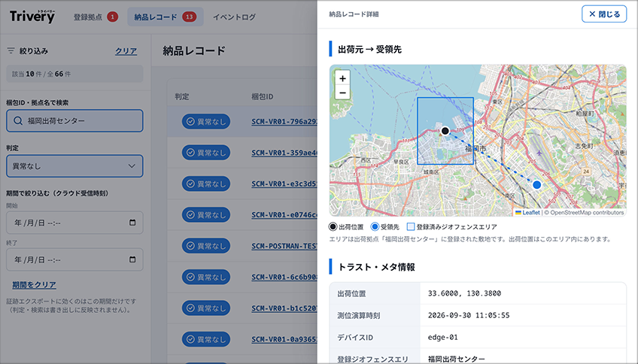Click the デバイスID row label
Image resolution: width=638 pixels, height=364 pixels.
(x=355, y=337)
